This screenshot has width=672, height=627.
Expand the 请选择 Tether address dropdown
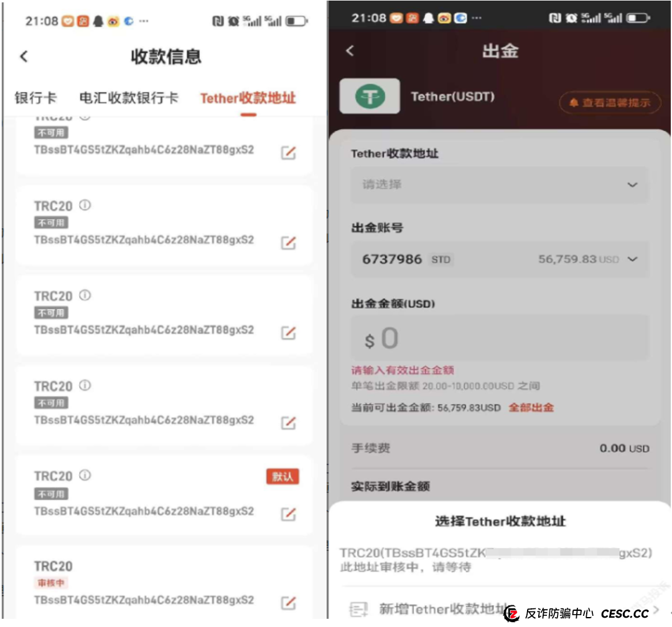pyautogui.click(x=632, y=184)
